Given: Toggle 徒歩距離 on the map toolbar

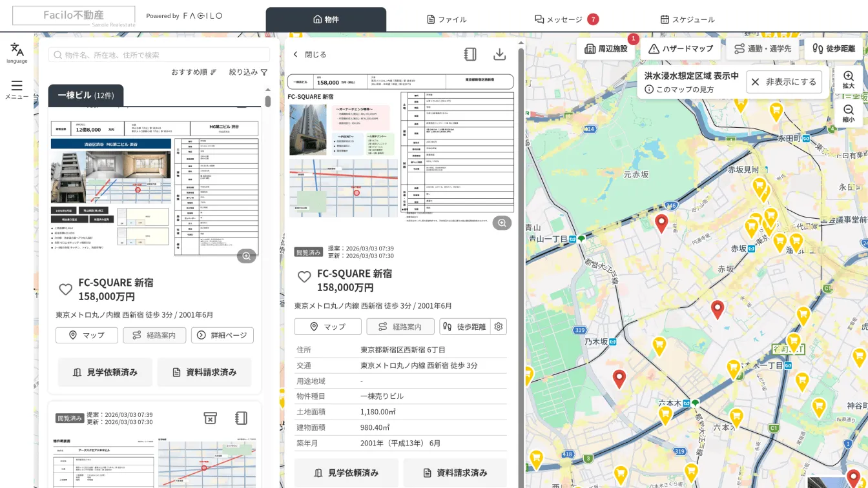Looking at the screenshot, I should click(x=833, y=48).
